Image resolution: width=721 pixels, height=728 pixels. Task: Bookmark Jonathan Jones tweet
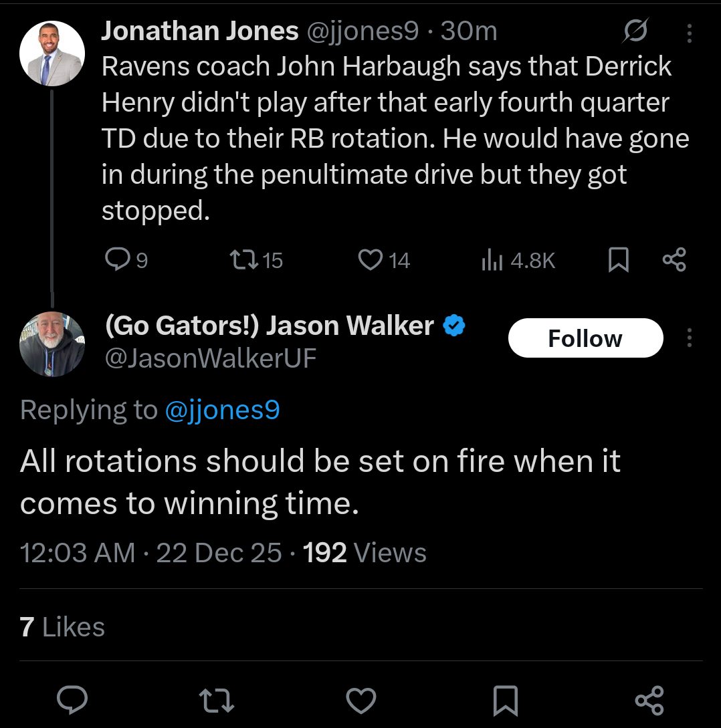tap(619, 260)
